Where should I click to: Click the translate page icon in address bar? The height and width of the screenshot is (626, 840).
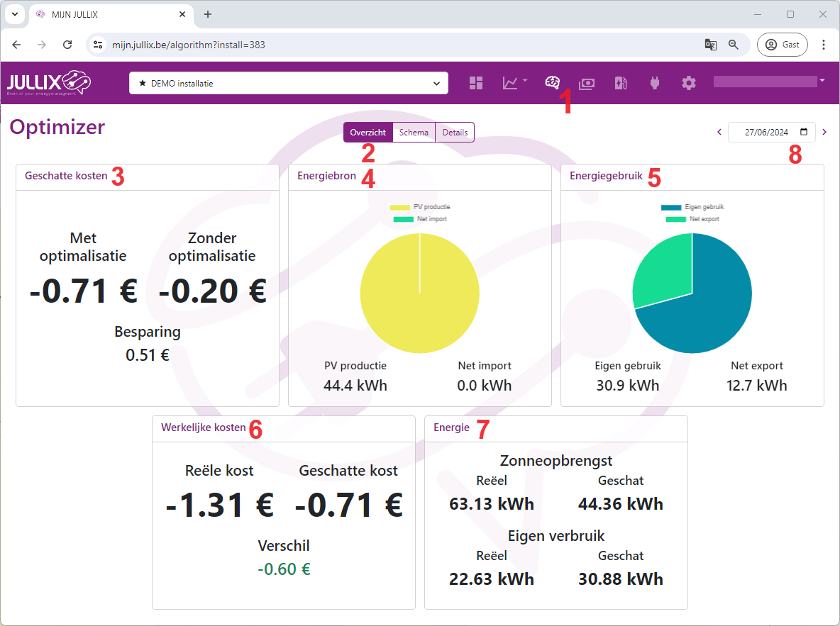710,45
